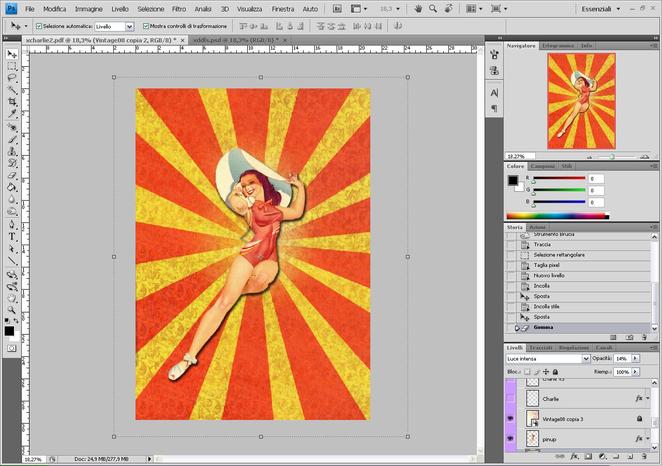Toggle lock position

(x=546, y=372)
